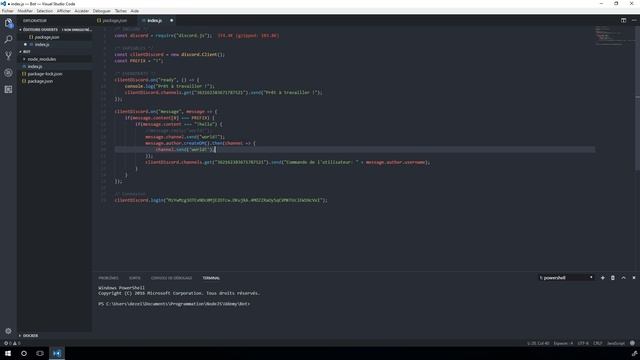Open Cortana search circle on taskbar
Screen dimensions: 640x360
coord(24,353)
